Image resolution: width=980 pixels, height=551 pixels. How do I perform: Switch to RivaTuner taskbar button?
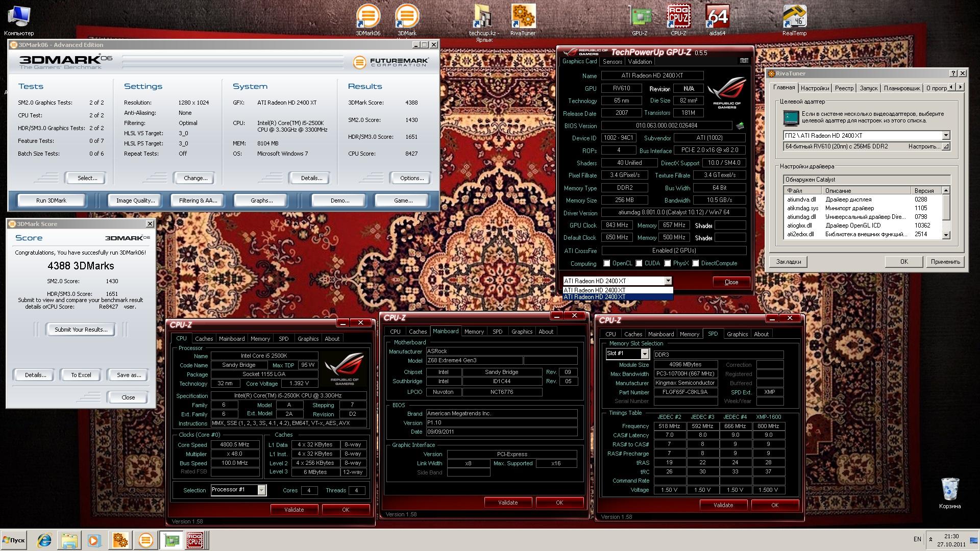(x=120, y=540)
